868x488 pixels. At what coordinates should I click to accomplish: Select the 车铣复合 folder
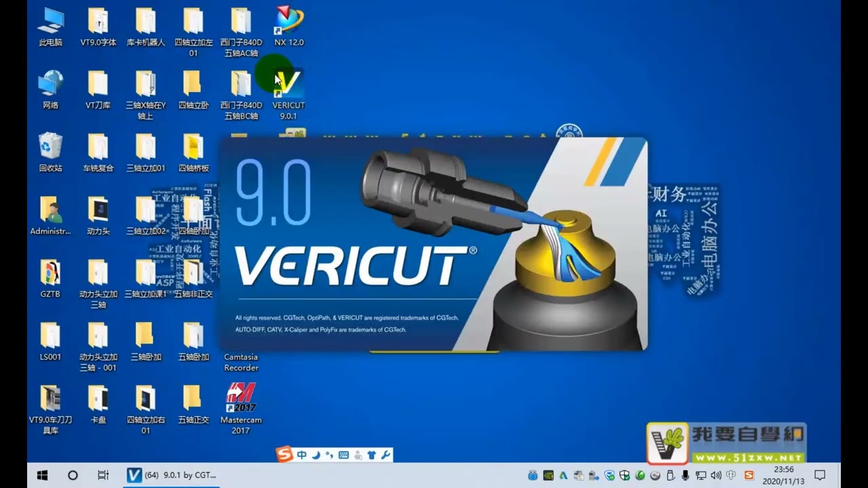(98, 152)
